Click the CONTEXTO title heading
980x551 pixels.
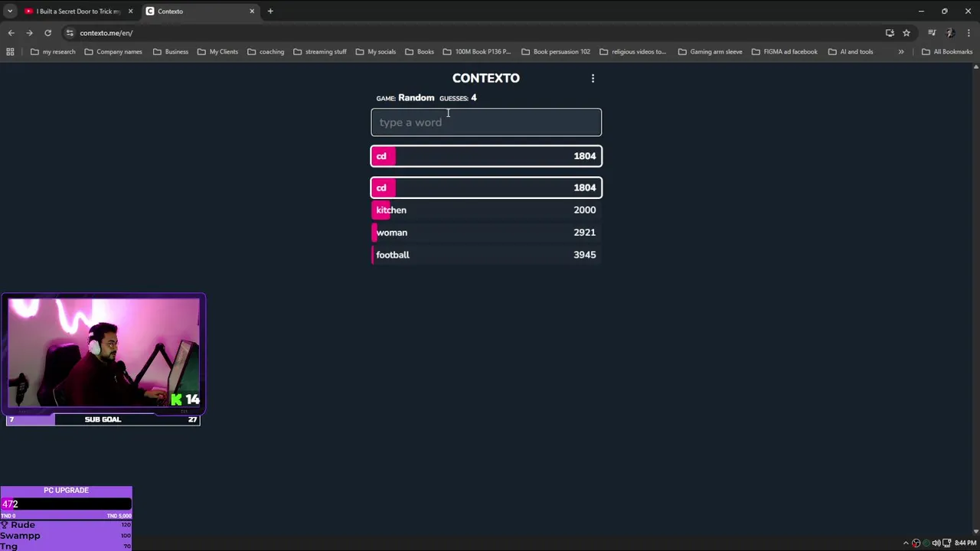(486, 78)
